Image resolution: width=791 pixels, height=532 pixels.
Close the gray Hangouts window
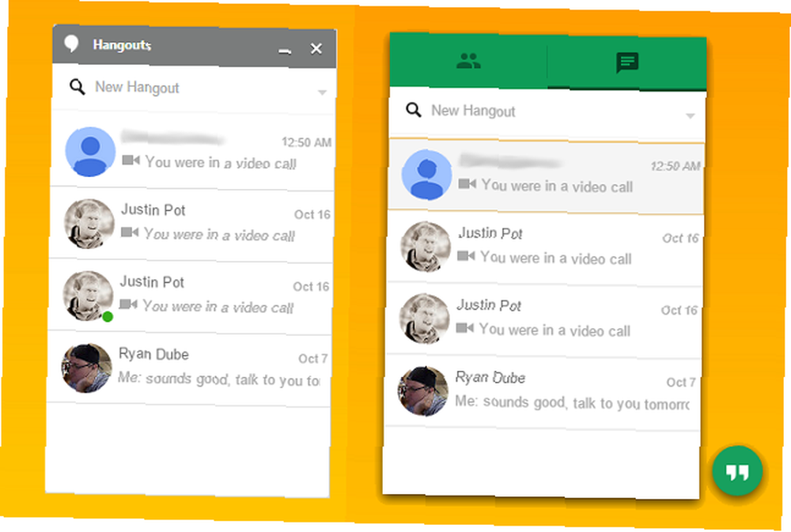316,48
